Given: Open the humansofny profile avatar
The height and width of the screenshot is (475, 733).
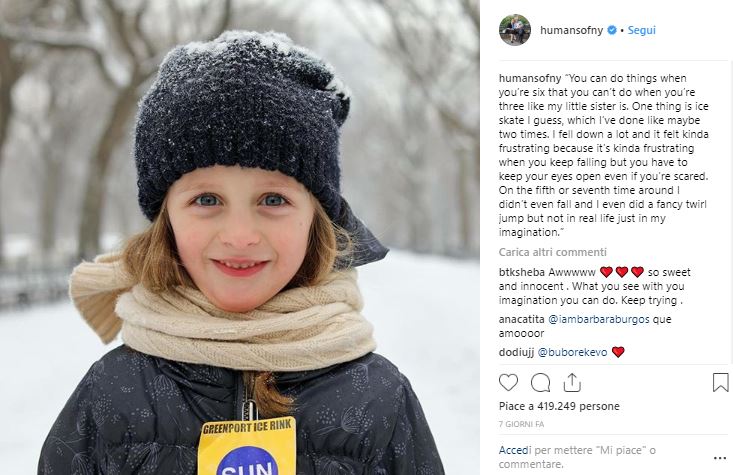Looking at the screenshot, I should coord(515,30).
